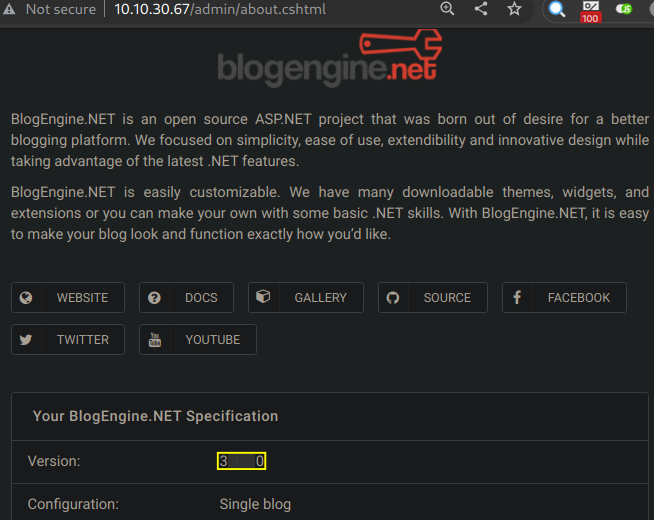Click the 'Single blog' value
This screenshot has width=654, height=520.
point(255,504)
